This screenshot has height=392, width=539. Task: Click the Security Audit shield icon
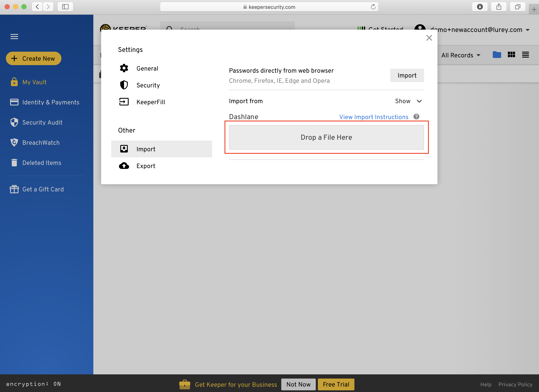(14, 122)
